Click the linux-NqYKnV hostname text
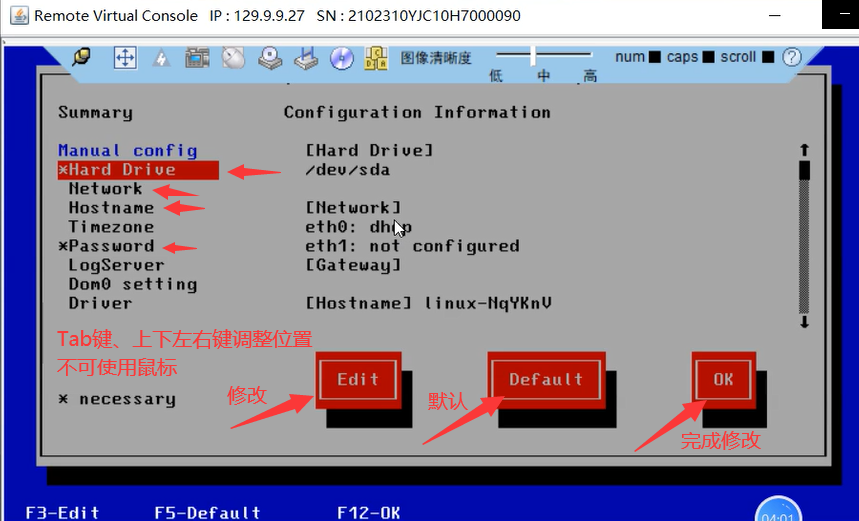 (x=488, y=304)
